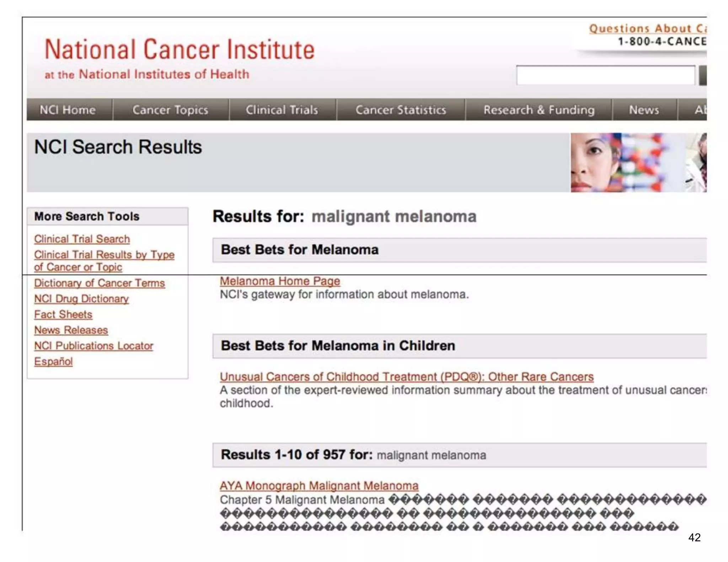728x562 pixels.
Task: Switch to Español version link
Action: 53,361
